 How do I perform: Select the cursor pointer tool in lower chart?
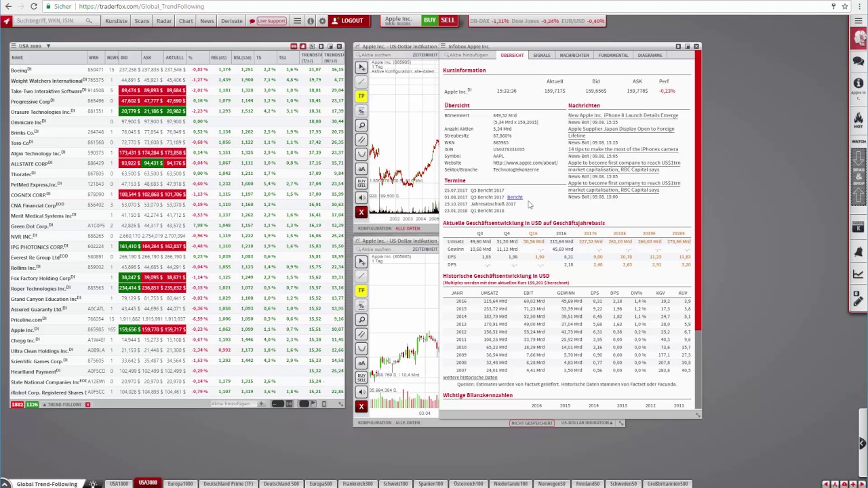coord(361,262)
